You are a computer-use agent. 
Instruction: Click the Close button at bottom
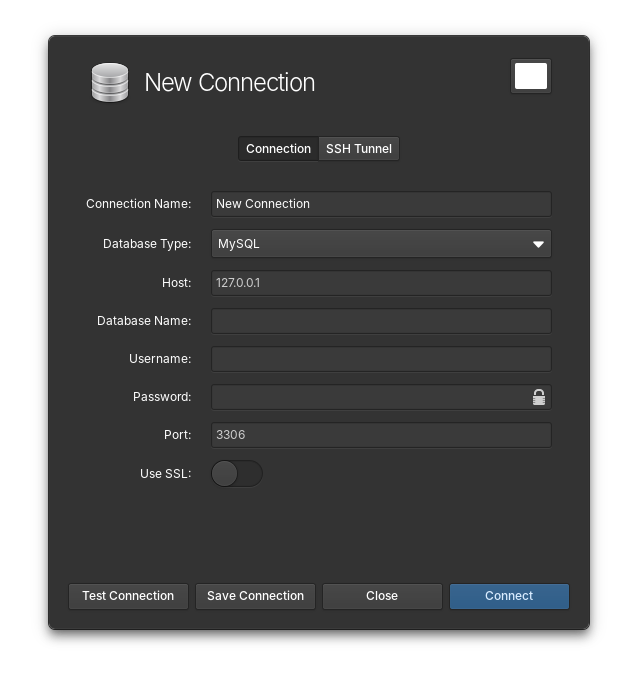pyautogui.click(x=382, y=596)
